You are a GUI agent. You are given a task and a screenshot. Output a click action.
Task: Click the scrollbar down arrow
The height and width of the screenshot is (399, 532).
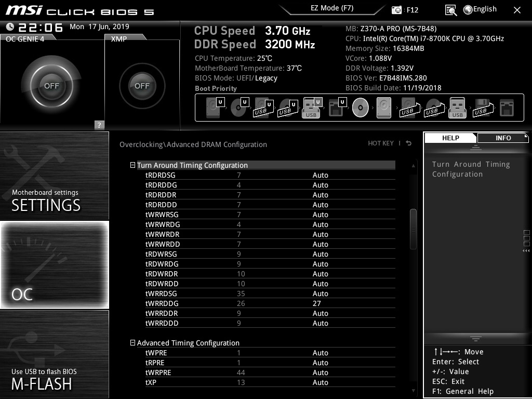tap(413, 391)
